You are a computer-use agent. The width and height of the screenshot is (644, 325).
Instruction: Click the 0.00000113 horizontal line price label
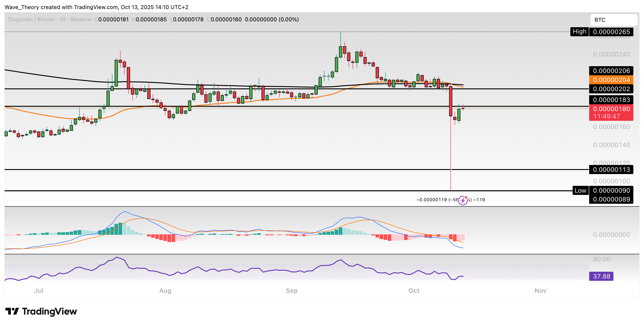pyautogui.click(x=611, y=170)
